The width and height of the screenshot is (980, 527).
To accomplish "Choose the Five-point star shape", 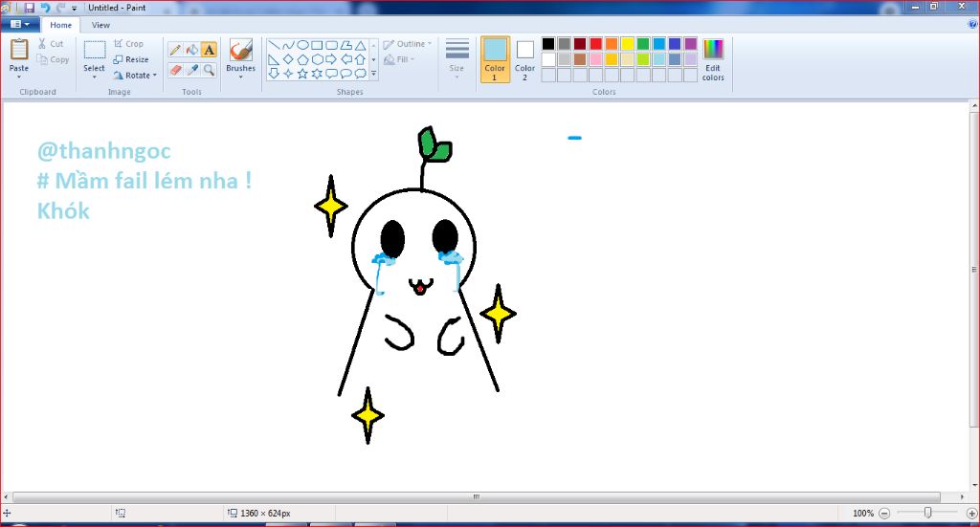I will (x=302, y=74).
